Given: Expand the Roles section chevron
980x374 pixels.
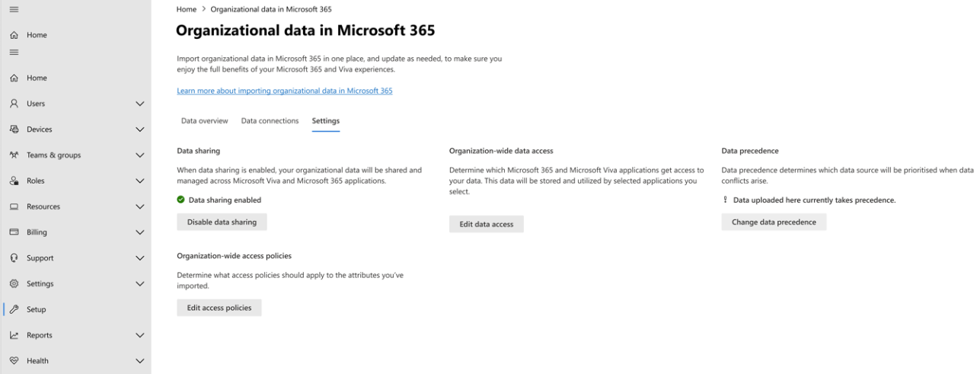Looking at the screenshot, I should tap(140, 181).
